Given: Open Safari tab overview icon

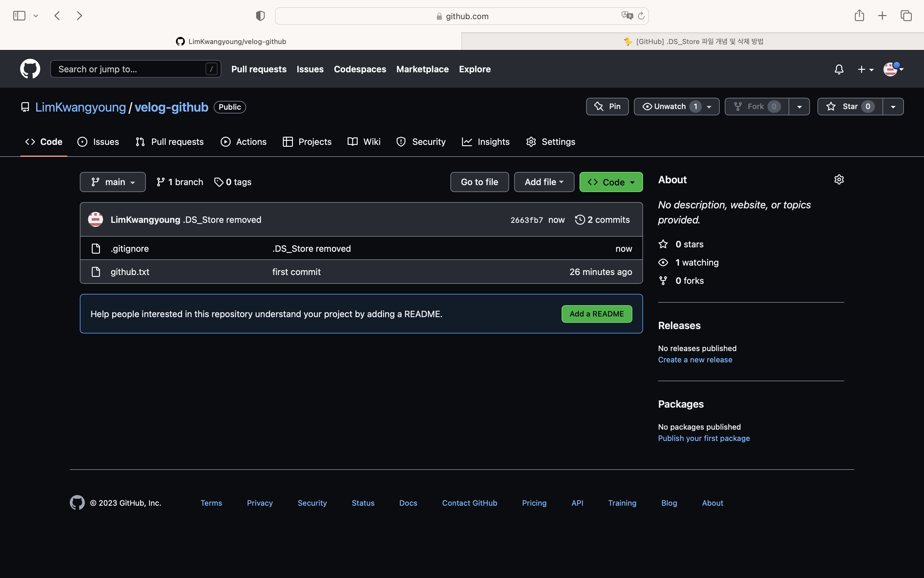Looking at the screenshot, I should pyautogui.click(x=906, y=16).
